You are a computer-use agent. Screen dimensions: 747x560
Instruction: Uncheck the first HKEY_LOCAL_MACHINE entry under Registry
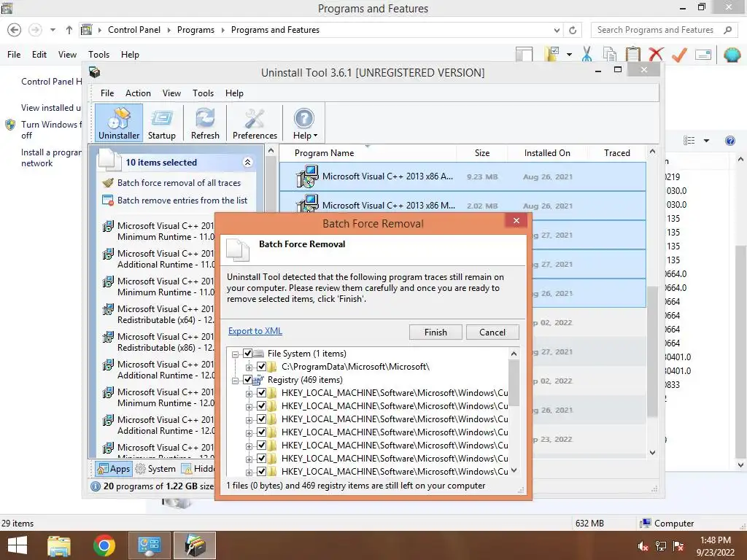pyautogui.click(x=262, y=393)
